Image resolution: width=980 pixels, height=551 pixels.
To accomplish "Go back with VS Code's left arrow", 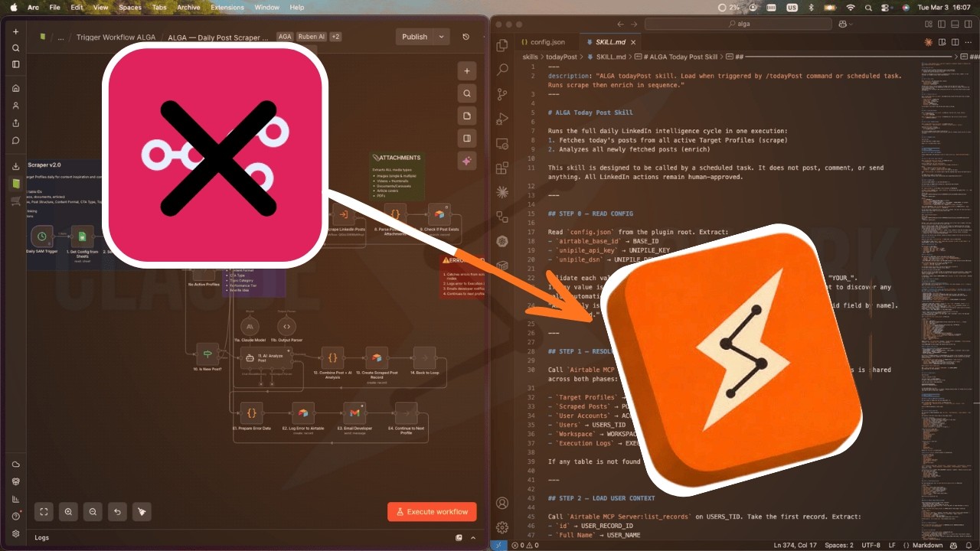I will coord(621,24).
